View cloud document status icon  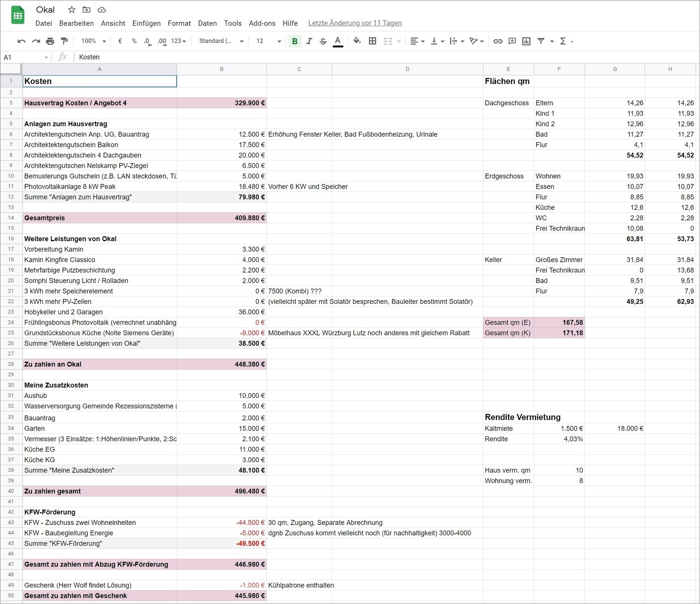coord(102,10)
